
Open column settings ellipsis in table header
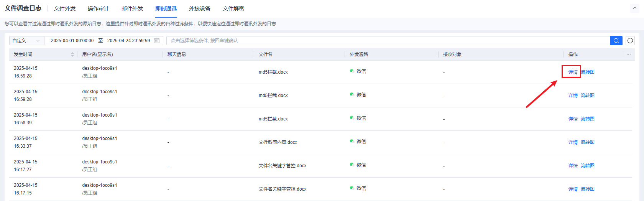pos(629,54)
